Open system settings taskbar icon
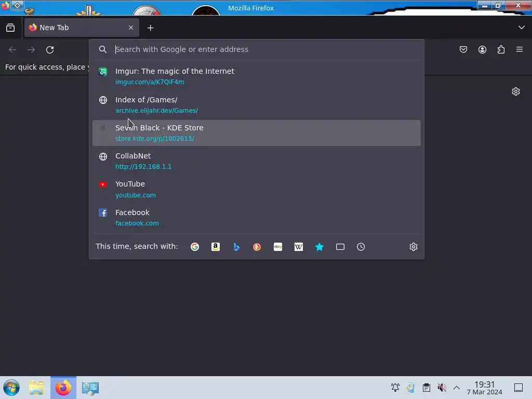Screen dimensions: 532x399 click(90, 388)
